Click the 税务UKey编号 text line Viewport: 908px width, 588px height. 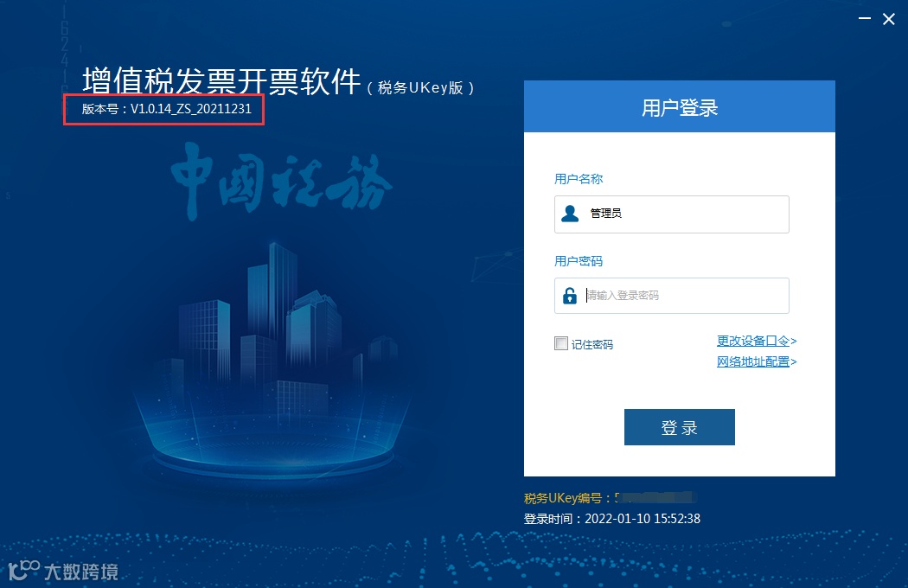pyautogui.click(x=610, y=497)
